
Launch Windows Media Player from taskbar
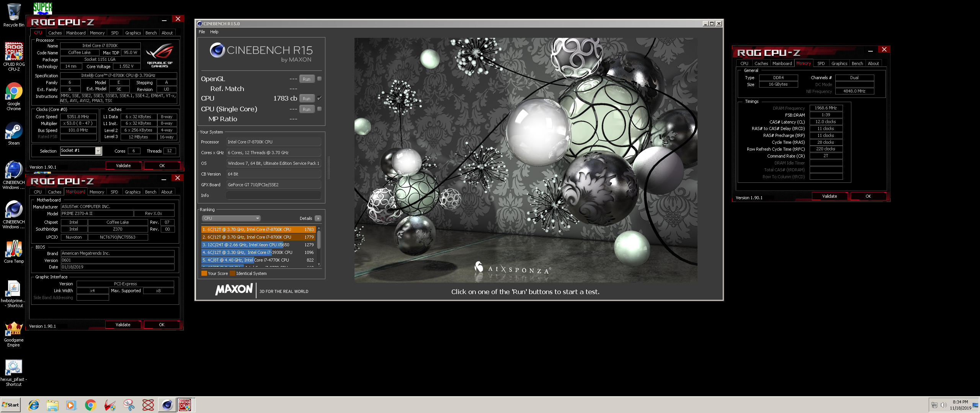pos(71,405)
